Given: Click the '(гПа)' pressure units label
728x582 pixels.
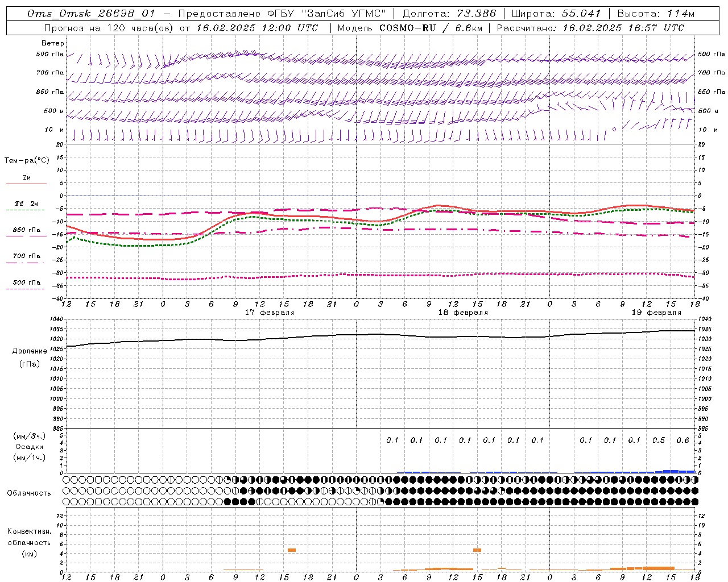Looking at the screenshot, I should pos(30,364).
